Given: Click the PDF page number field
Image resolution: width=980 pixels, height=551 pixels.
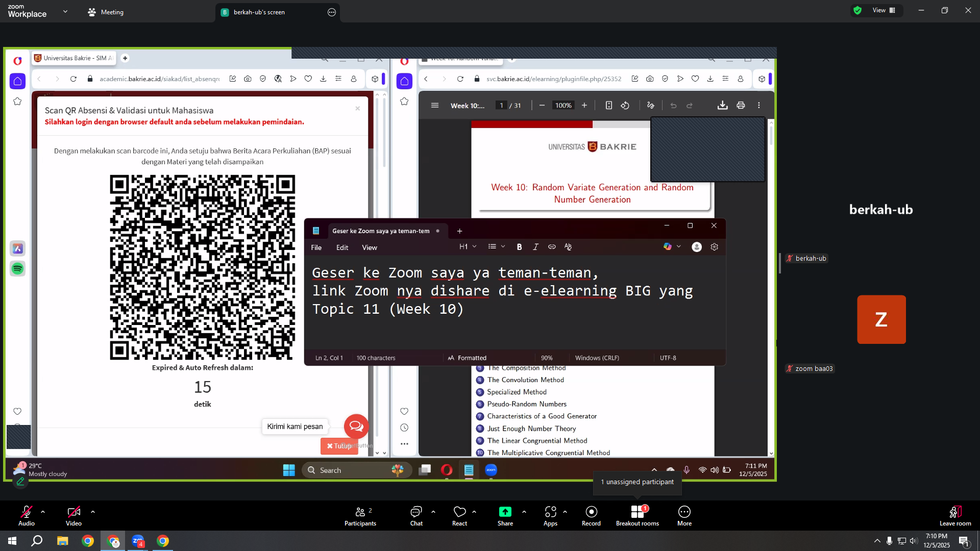Looking at the screenshot, I should [501, 106].
